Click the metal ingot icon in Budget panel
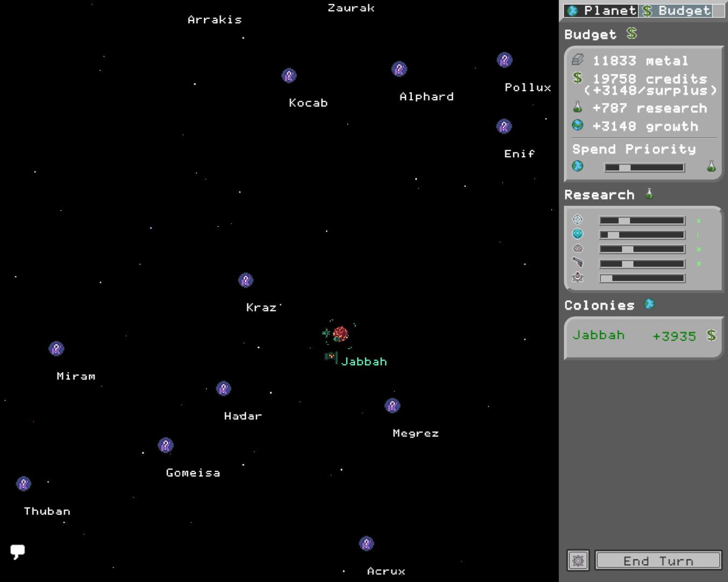 tap(578, 59)
